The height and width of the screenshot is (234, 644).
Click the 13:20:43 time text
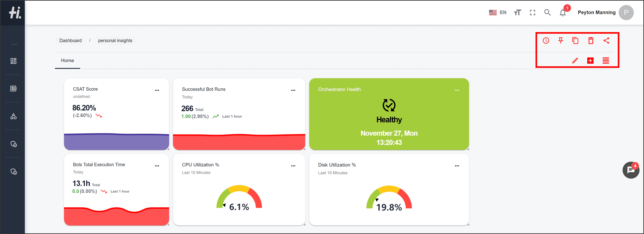[389, 142]
